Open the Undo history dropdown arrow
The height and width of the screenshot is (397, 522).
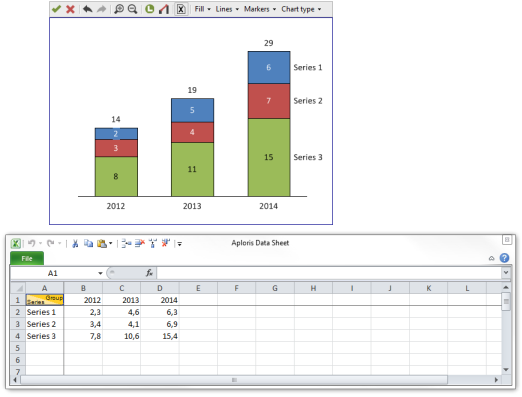40,243
